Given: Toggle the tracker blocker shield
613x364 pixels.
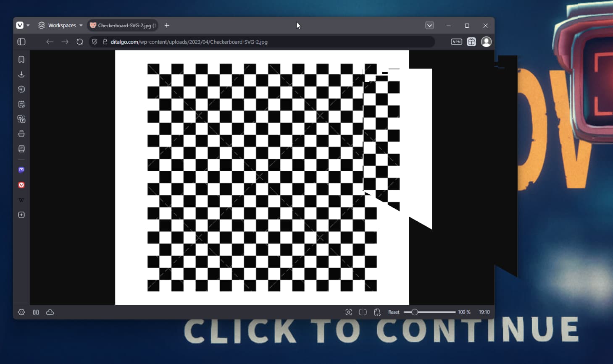Looking at the screenshot, I should tap(95, 42).
